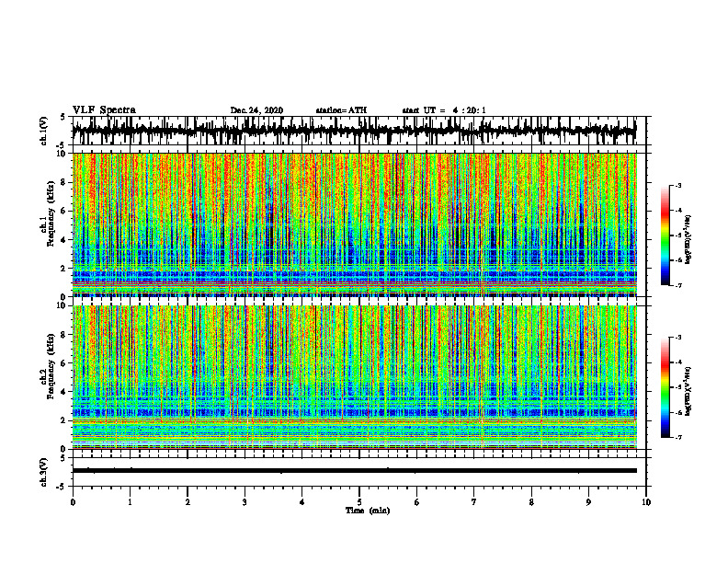Click the time axis tick label "5"
Image resolution: width=728 pixels, height=563 pixels.
click(x=359, y=502)
